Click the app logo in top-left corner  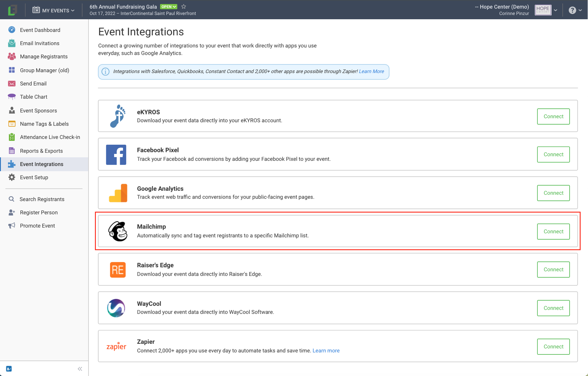[x=12, y=10]
